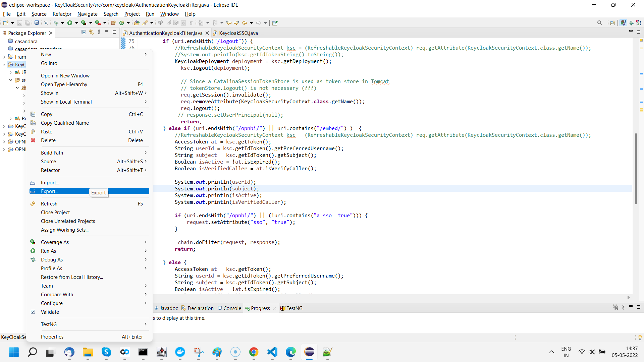Click Restore from Local History entry
Screen dimensions: 644x362
click(x=89, y=277)
